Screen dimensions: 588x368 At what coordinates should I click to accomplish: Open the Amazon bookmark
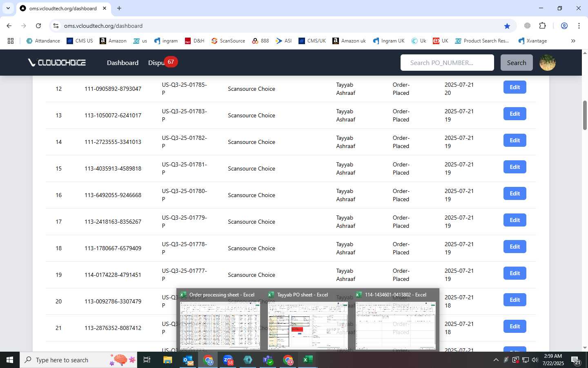click(x=113, y=41)
